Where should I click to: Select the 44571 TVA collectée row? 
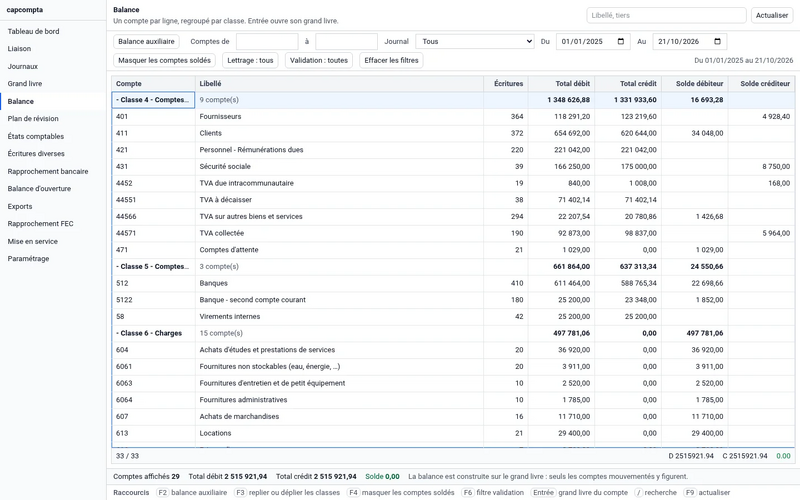[x=453, y=233]
